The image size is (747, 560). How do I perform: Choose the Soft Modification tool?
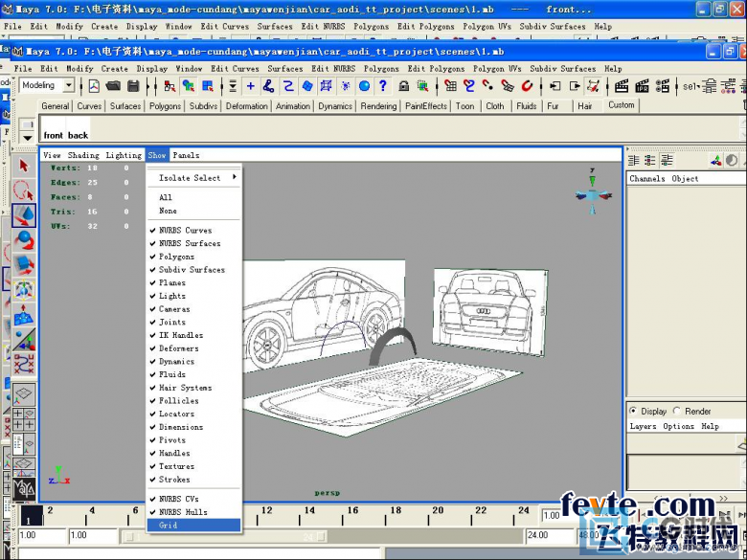click(x=24, y=315)
